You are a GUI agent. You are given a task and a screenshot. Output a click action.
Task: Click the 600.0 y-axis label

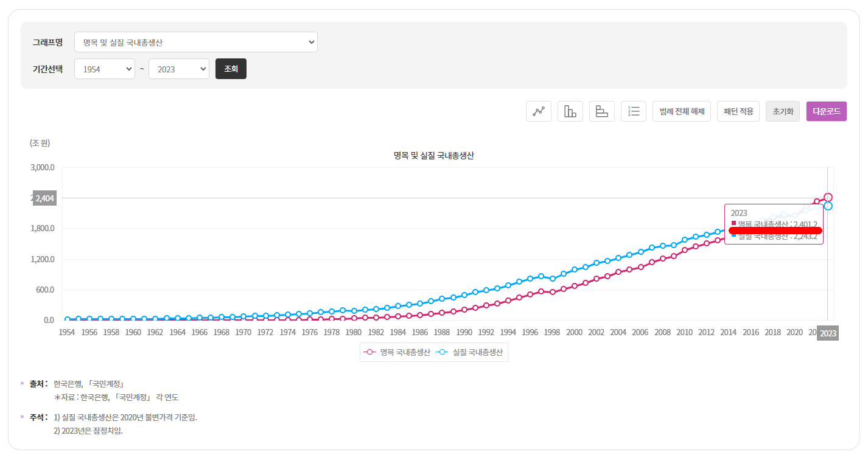coord(44,290)
